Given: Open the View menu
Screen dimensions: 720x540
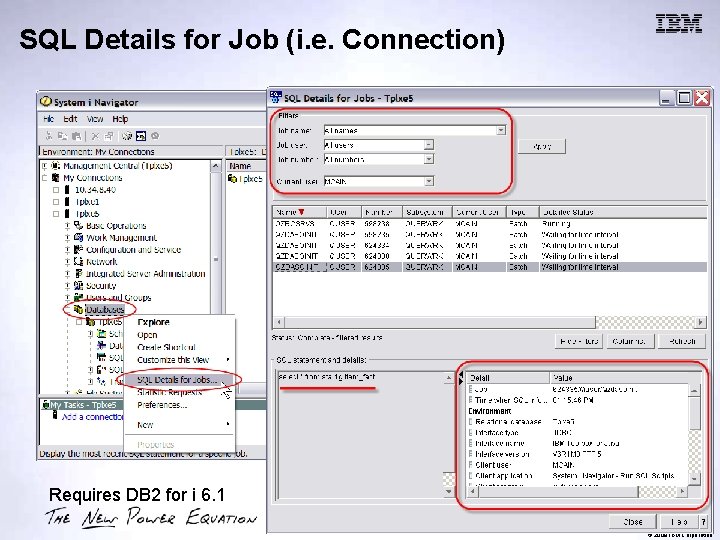Looking at the screenshot, I should (x=95, y=119).
